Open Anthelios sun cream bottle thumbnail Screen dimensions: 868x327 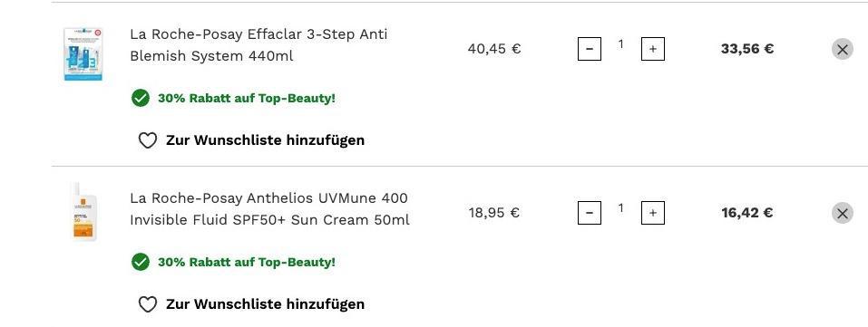click(84, 213)
